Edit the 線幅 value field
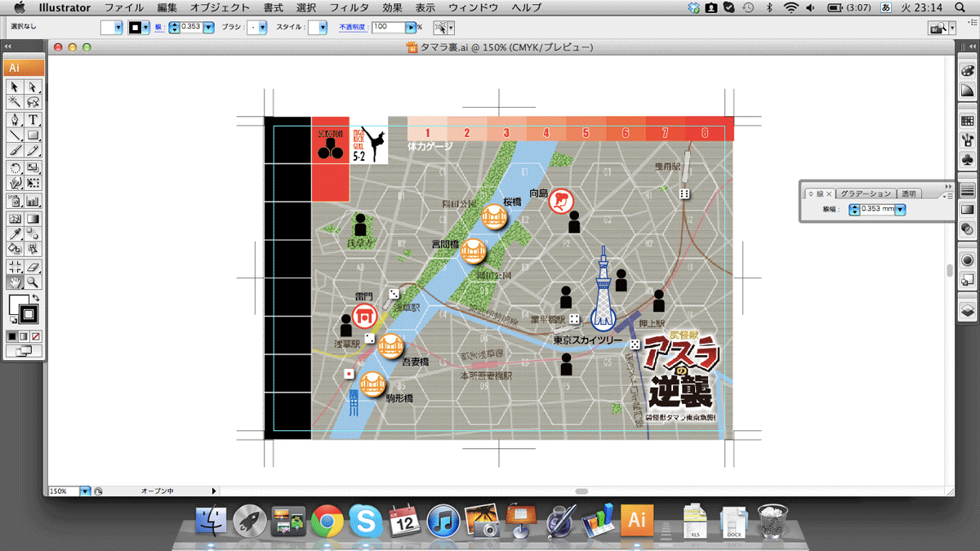Image resolution: width=980 pixels, height=551 pixels. [877, 210]
